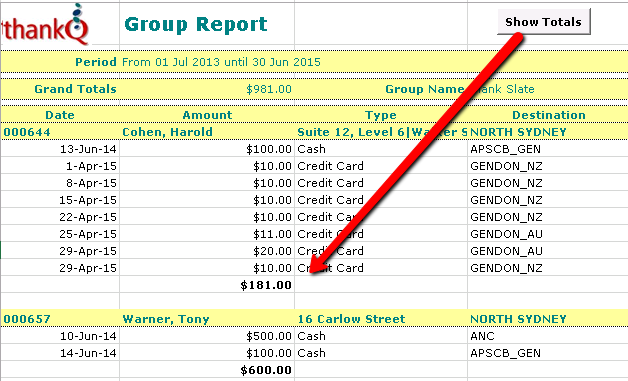This screenshot has height=381, width=628.
Task: Select the $100.00 amount dated 13-Jun-14
Action: coord(269,149)
